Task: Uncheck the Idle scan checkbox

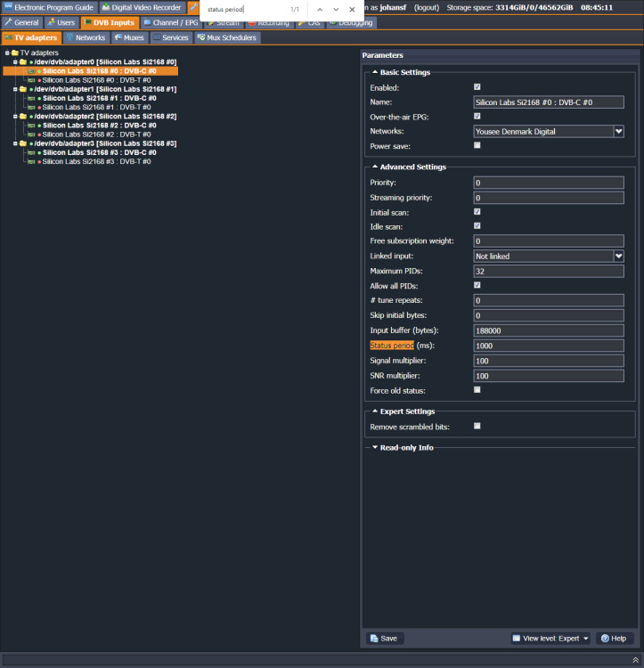Action: click(x=477, y=226)
